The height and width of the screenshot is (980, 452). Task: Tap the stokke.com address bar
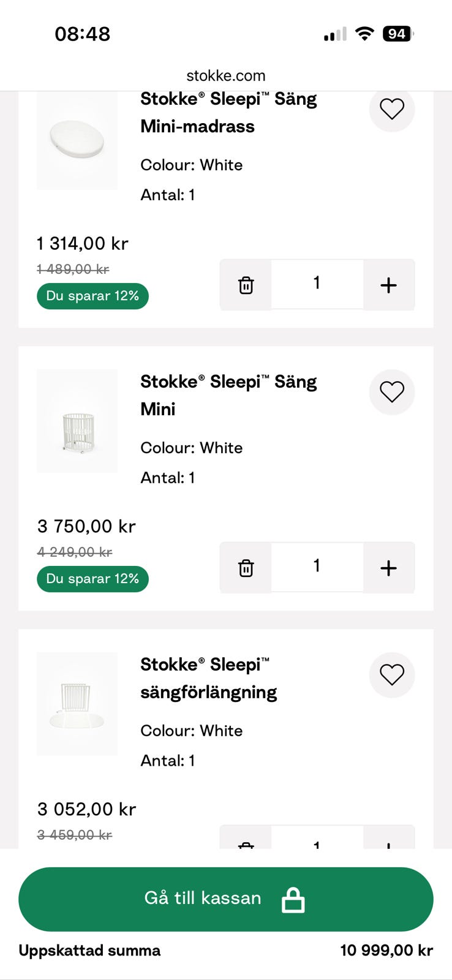pos(226,76)
